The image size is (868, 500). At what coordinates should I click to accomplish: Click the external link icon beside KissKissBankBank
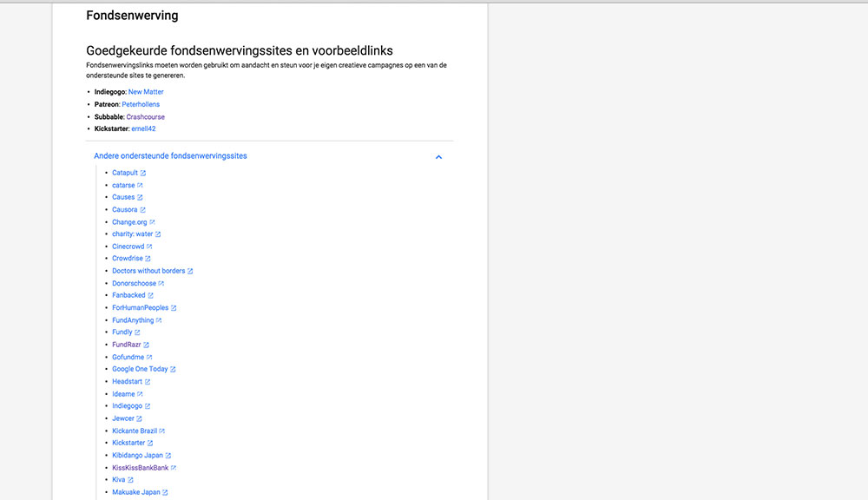[174, 468]
